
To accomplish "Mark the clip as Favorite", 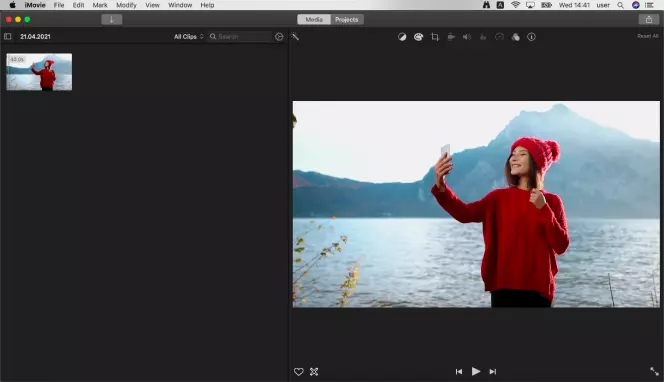I will 299,371.
